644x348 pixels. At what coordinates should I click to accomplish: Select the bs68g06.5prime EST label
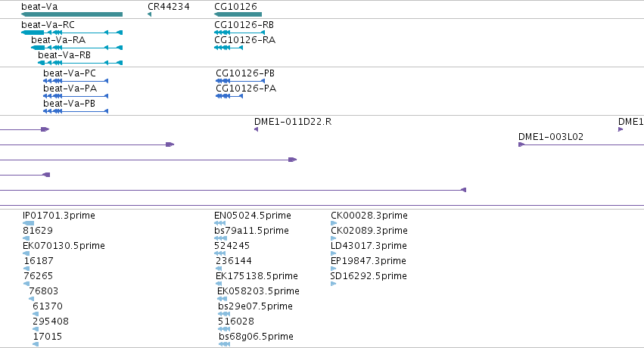[x=257, y=337]
